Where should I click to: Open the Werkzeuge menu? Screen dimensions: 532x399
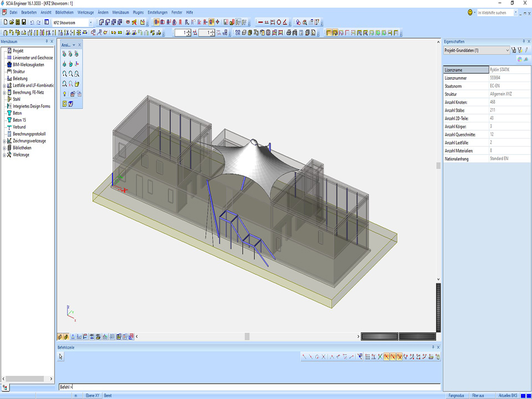(85, 12)
